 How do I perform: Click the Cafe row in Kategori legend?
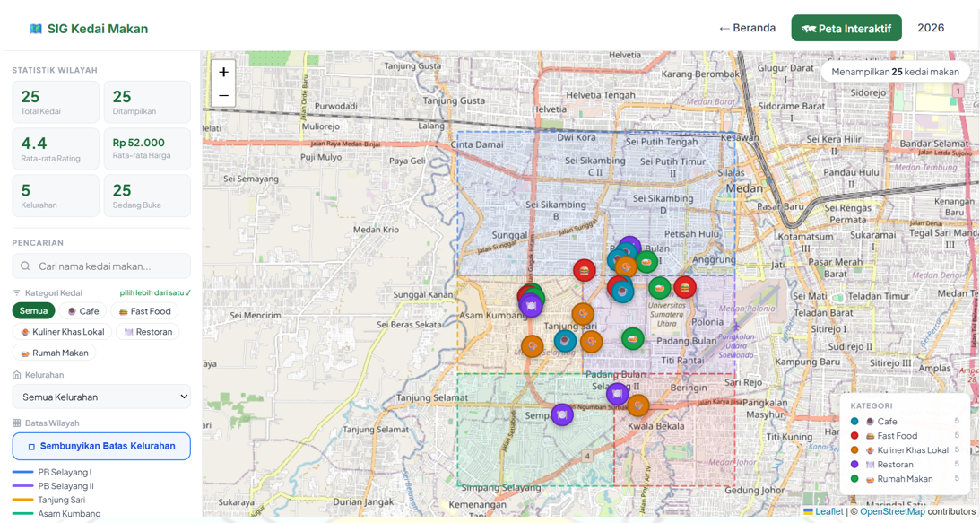(905, 422)
